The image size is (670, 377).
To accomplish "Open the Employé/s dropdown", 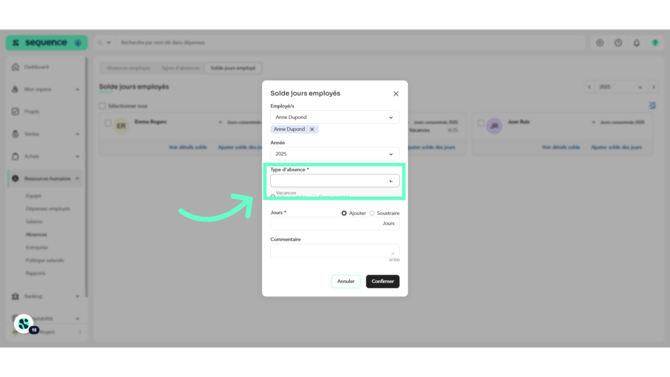I will pyautogui.click(x=335, y=117).
